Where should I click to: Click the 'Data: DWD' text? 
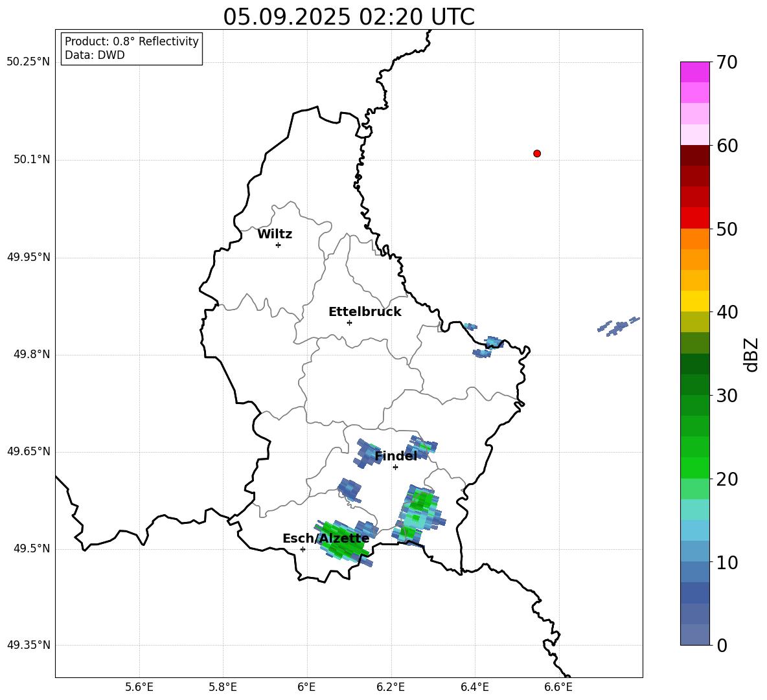pyautogui.click(x=95, y=55)
